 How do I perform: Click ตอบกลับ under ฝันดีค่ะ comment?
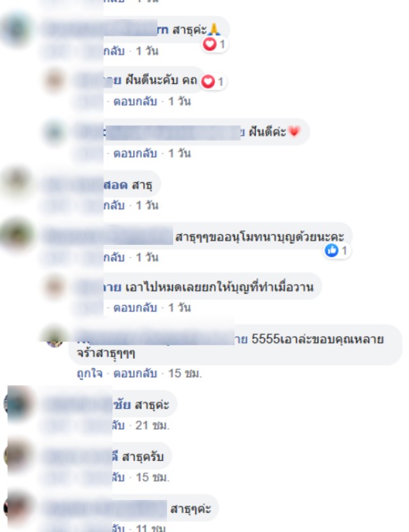135,153
